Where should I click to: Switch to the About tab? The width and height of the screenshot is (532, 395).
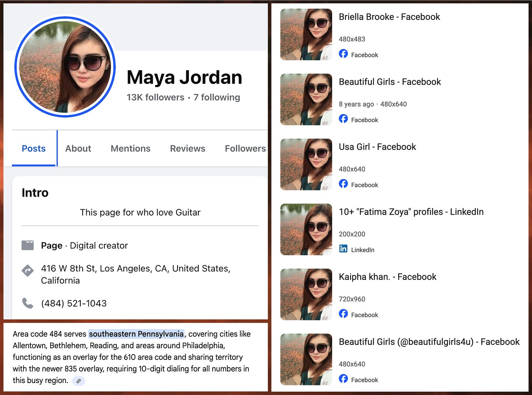78,148
